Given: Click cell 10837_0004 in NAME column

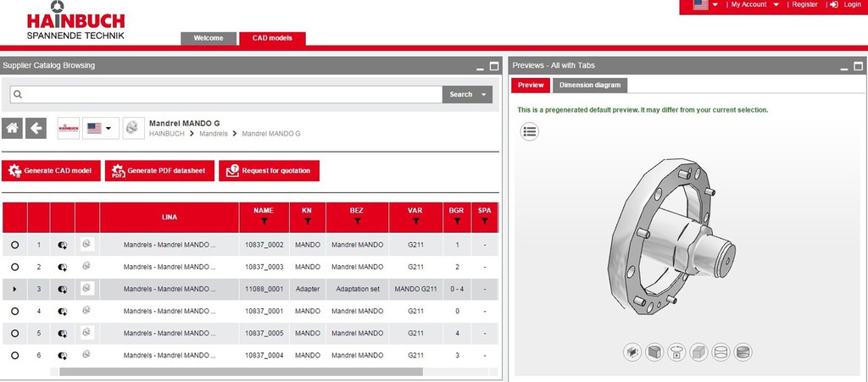Looking at the screenshot, I should [264, 356].
